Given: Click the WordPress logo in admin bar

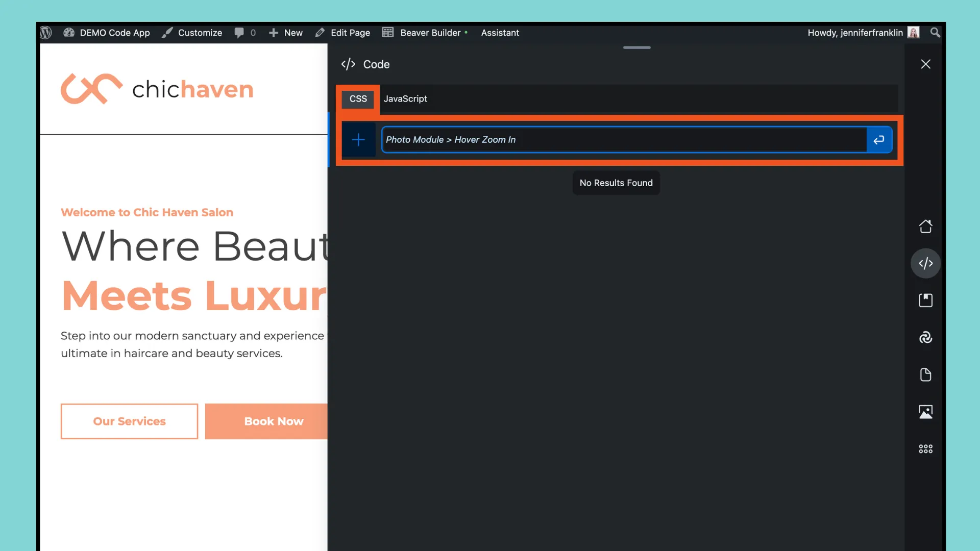Looking at the screenshot, I should (45, 32).
